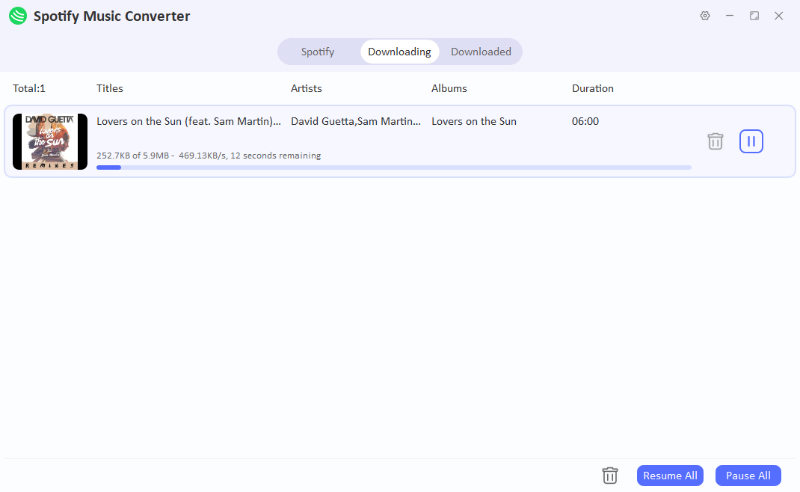Switch to the Spotify tab

click(317, 52)
